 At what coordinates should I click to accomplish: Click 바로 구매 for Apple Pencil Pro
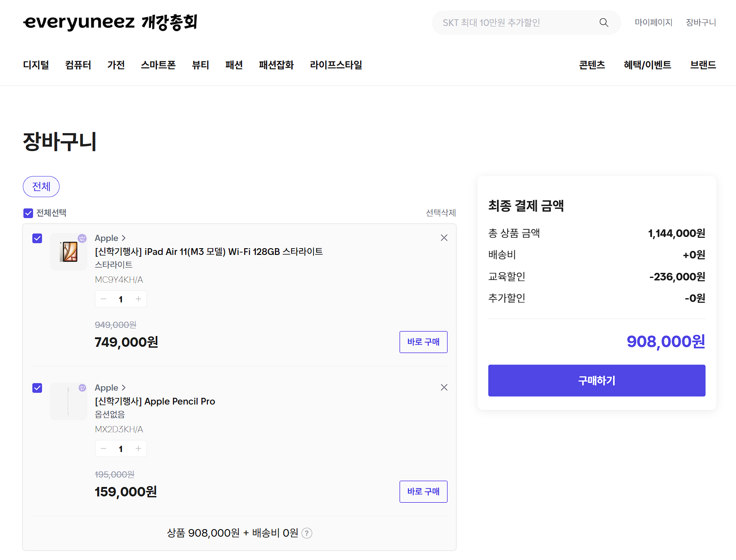tap(423, 491)
